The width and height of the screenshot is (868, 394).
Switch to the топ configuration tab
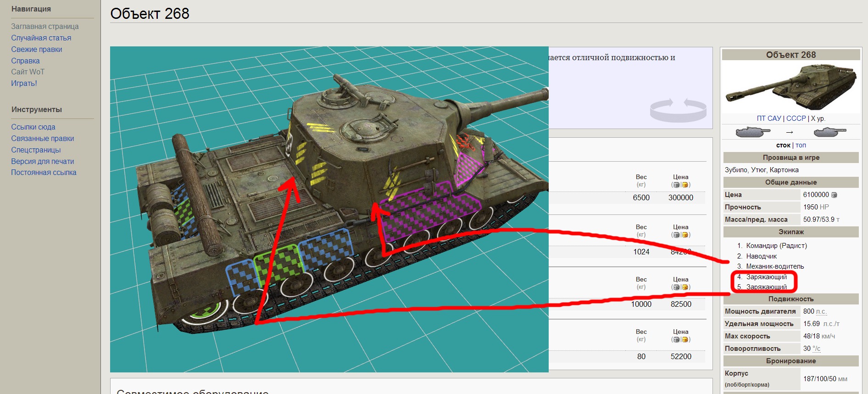801,145
